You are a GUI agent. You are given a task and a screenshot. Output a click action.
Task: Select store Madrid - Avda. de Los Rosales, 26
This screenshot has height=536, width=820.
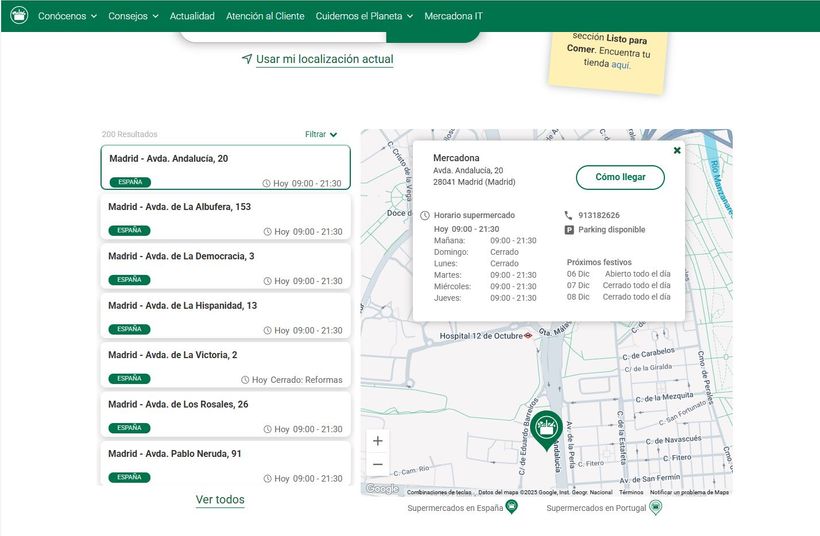point(225,415)
